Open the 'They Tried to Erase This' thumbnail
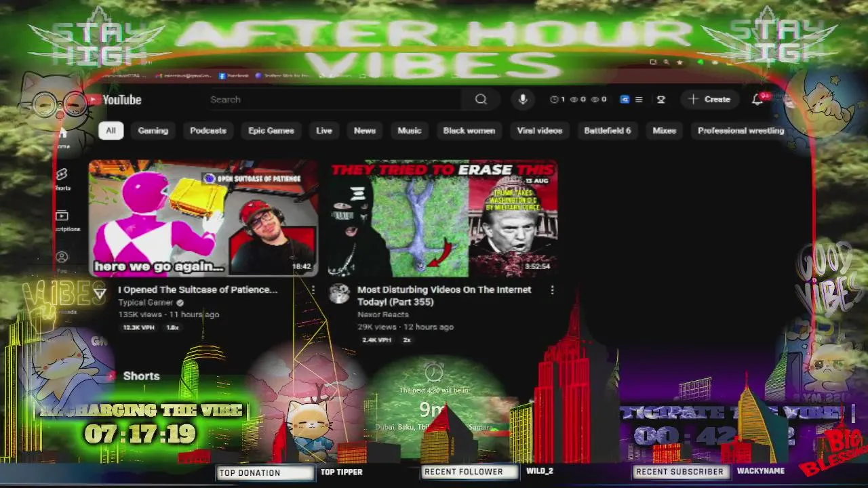 [443, 218]
